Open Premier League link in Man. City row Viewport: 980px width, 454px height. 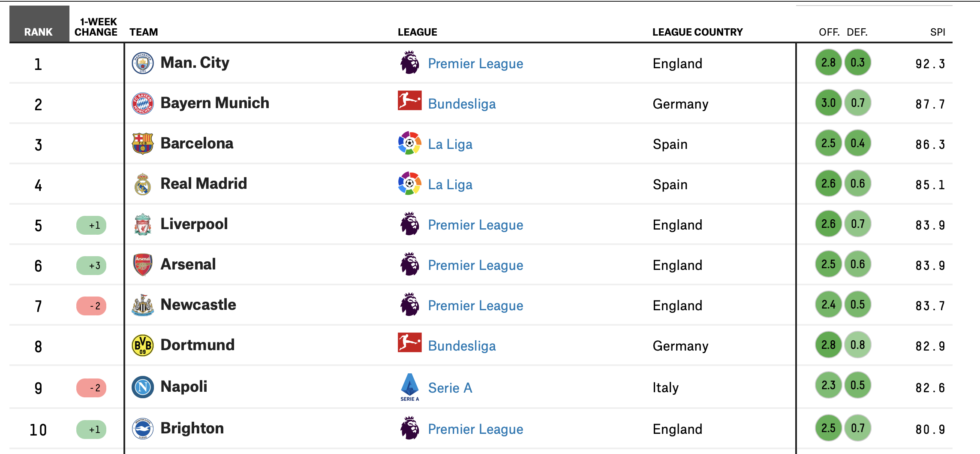pos(475,64)
